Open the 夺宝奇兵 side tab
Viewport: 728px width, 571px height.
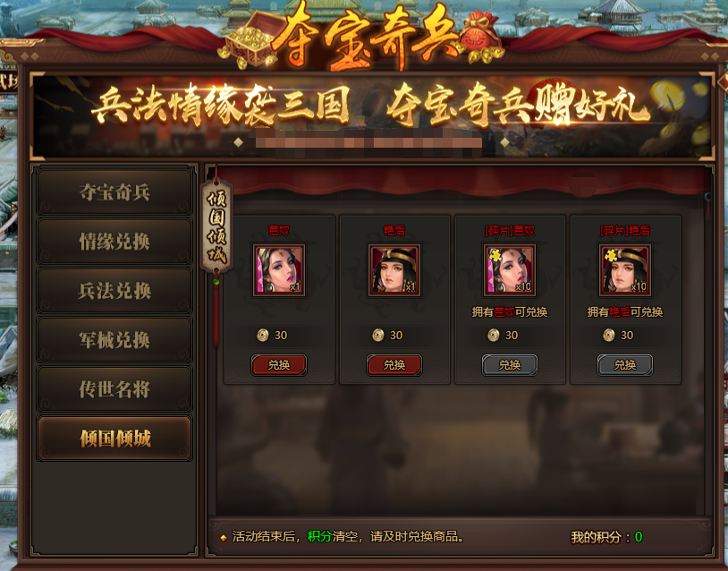(x=114, y=192)
